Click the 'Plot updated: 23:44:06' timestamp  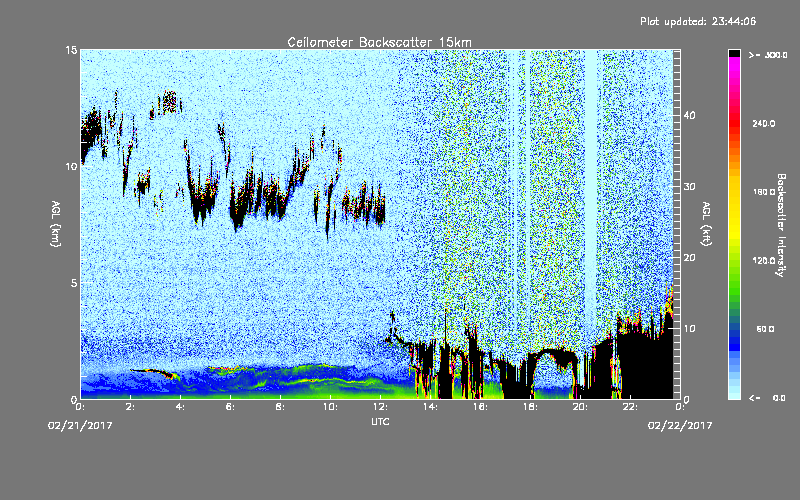pyautogui.click(x=698, y=21)
